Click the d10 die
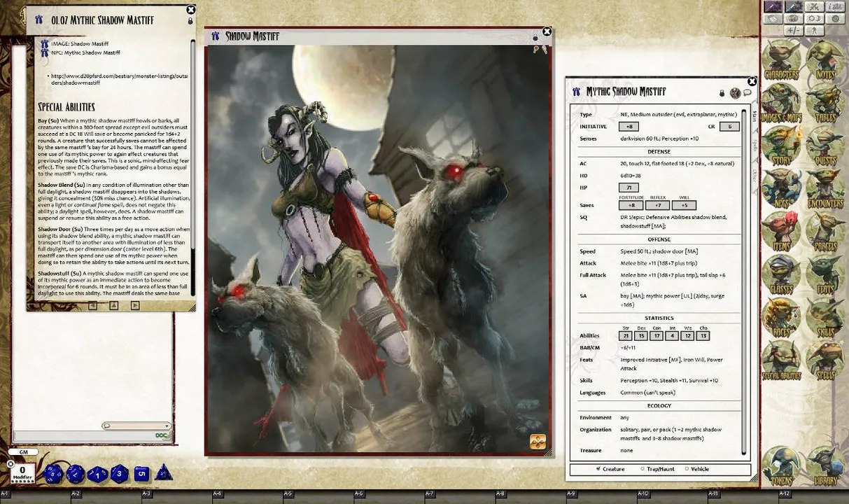This screenshot has width=849, height=504. click(x=97, y=475)
